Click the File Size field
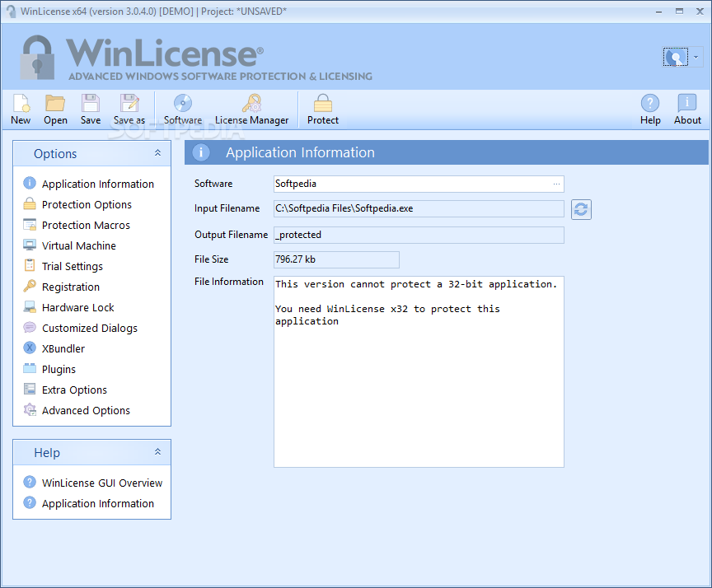This screenshot has width=712, height=588. pos(336,259)
